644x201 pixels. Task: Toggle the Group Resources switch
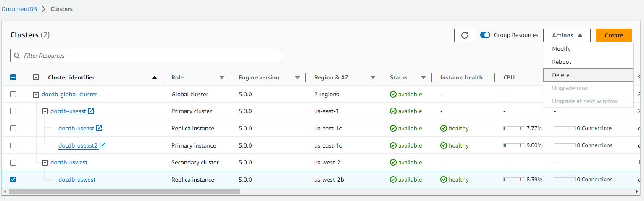[x=485, y=35]
